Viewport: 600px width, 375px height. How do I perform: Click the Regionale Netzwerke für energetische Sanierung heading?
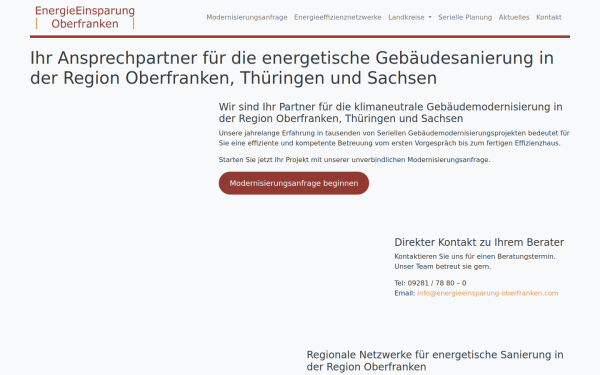click(435, 360)
